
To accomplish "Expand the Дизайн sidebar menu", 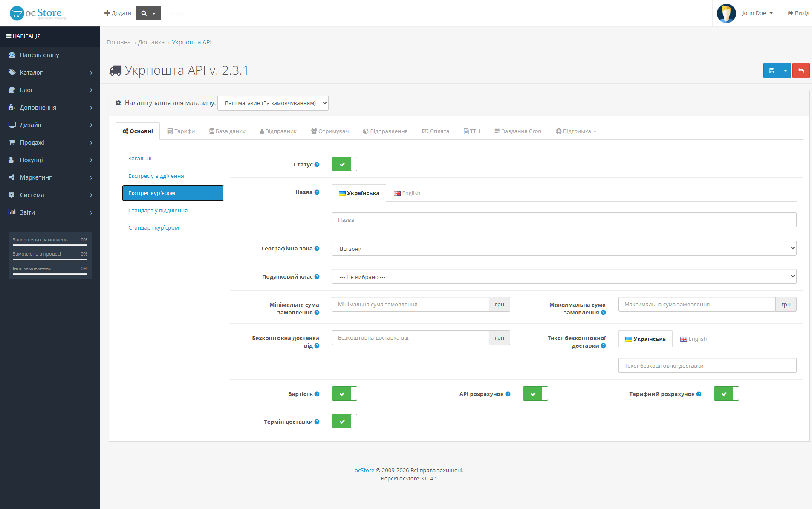I will [x=50, y=125].
